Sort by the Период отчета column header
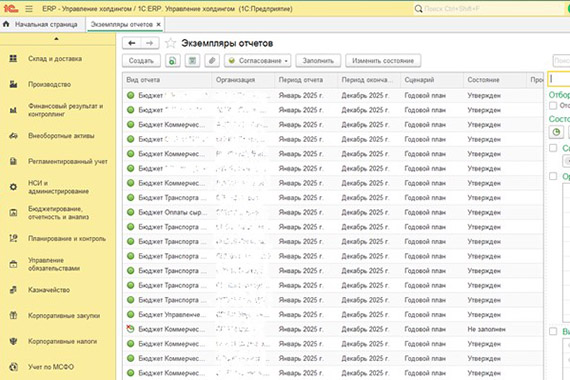570x380 pixels. click(306, 80)
